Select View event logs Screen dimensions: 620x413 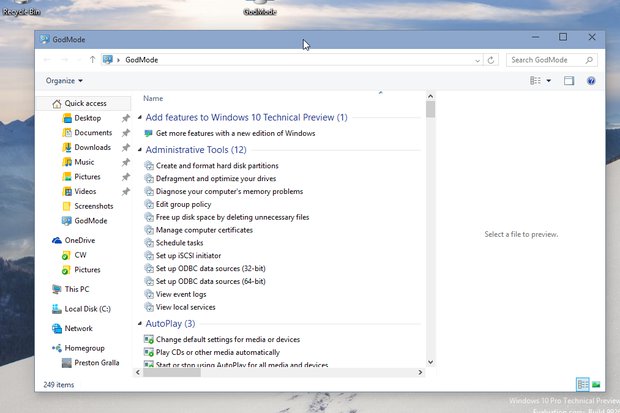tap(181, 294)
